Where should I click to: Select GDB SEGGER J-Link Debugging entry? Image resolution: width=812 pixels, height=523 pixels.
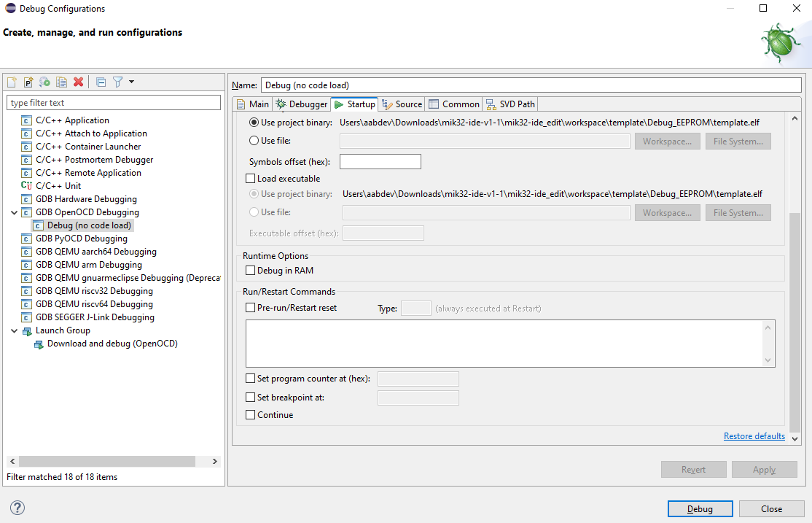pos(95,317)
